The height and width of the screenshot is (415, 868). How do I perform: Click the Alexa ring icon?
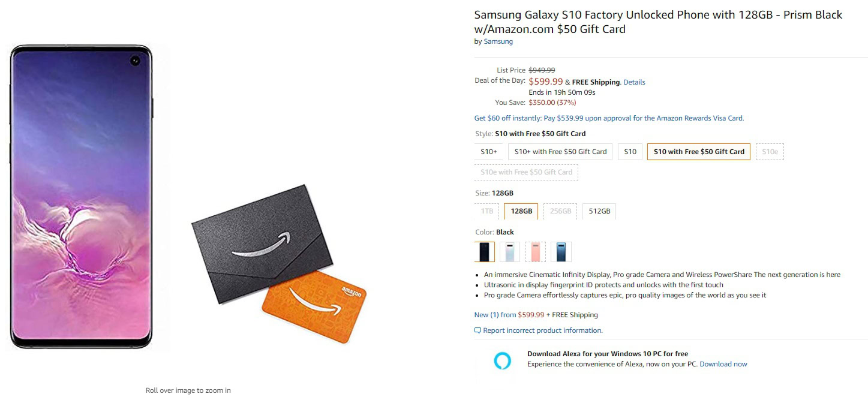coord(502,360)
